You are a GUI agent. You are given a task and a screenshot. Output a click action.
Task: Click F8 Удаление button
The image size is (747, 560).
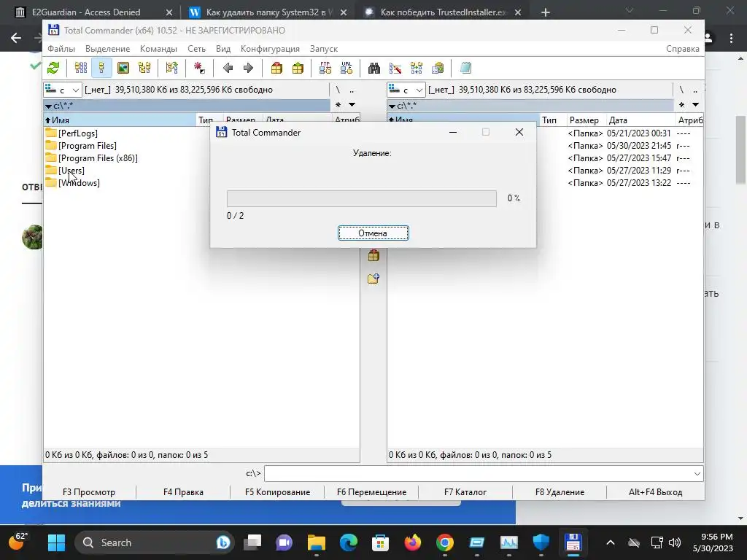click(x=560, y=492)
